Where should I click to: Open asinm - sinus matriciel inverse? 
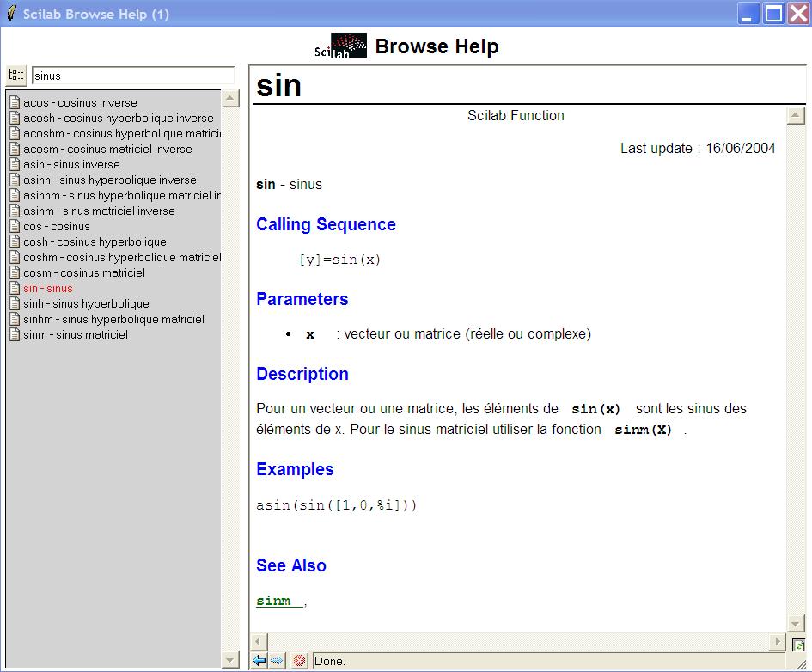[x=99, y=211]
